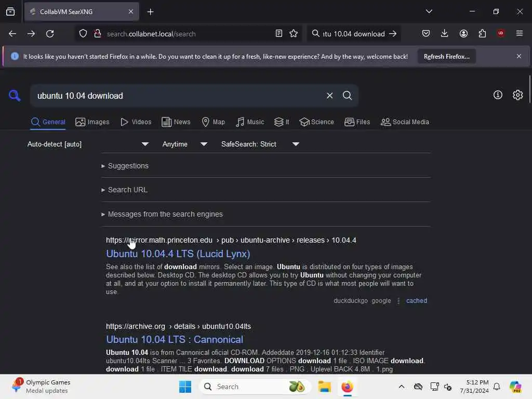Expand the Suggestions section
This screenshot has width=532, height=399.
(125, 166)
